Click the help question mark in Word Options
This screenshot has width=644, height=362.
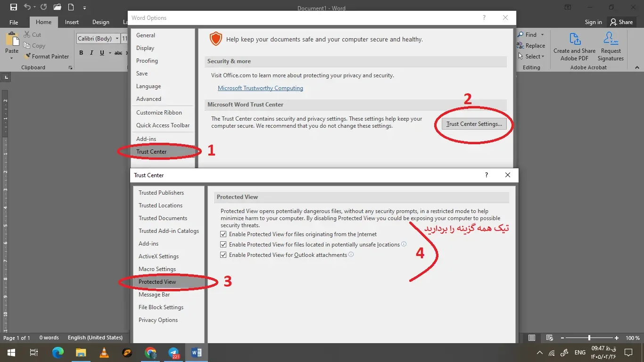484,17
